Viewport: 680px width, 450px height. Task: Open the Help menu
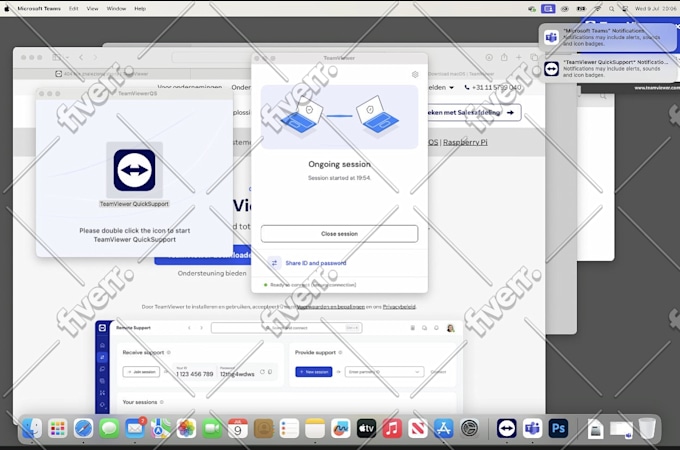pos(140,9)
